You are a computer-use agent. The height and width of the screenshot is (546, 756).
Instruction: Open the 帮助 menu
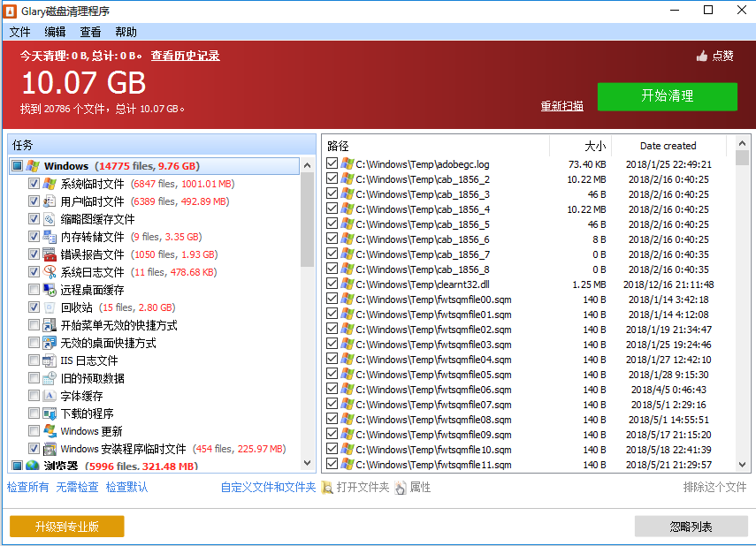pos(126,32)
